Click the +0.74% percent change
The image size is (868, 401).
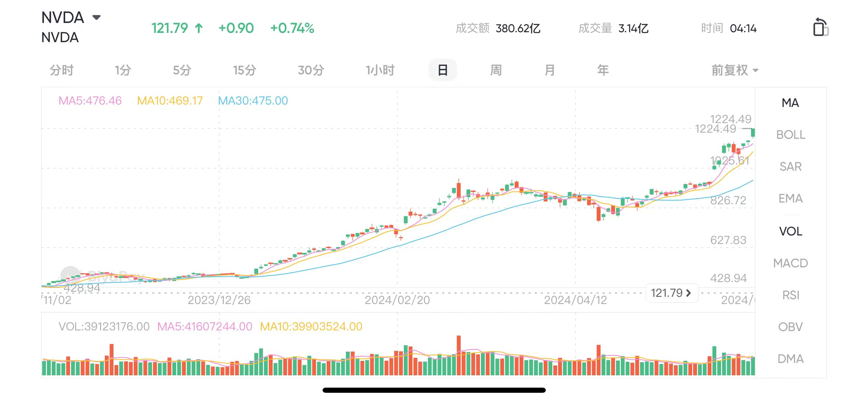pyautogui.click(x=292, y=28)
